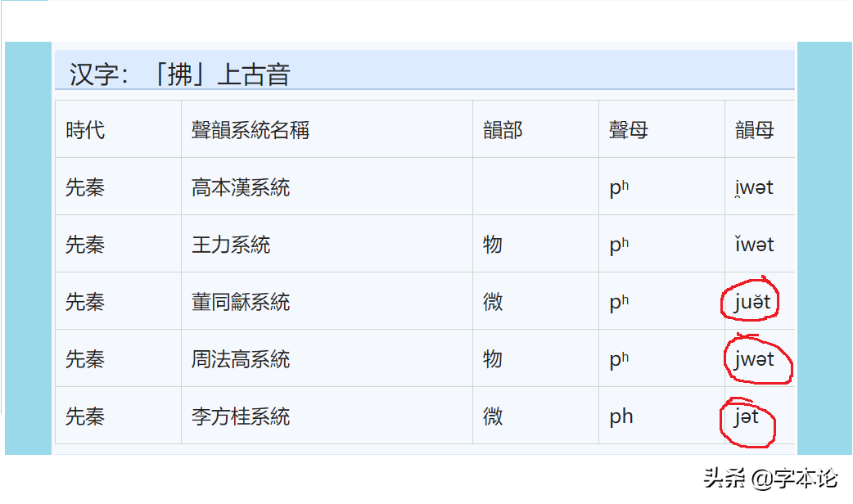853x504 pixels.
Task: Click the ǐwət value in 王力系統 row
Action: point(754,245)
